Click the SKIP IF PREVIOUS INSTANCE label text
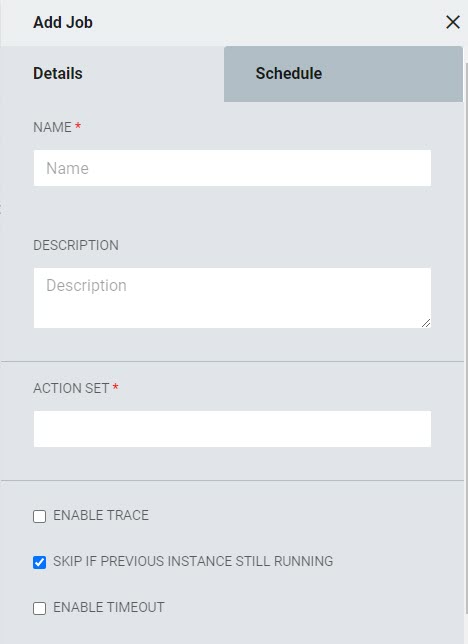 click(x=193, y=561)
